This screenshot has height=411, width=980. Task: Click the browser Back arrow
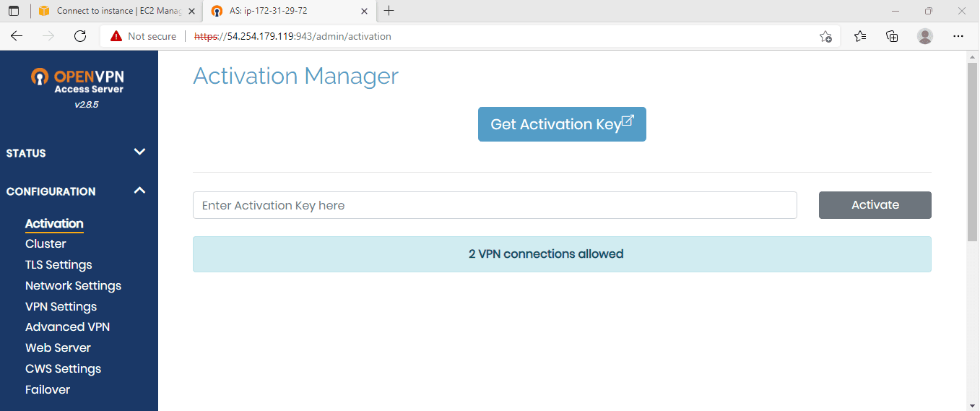click(x=17, y=36)
